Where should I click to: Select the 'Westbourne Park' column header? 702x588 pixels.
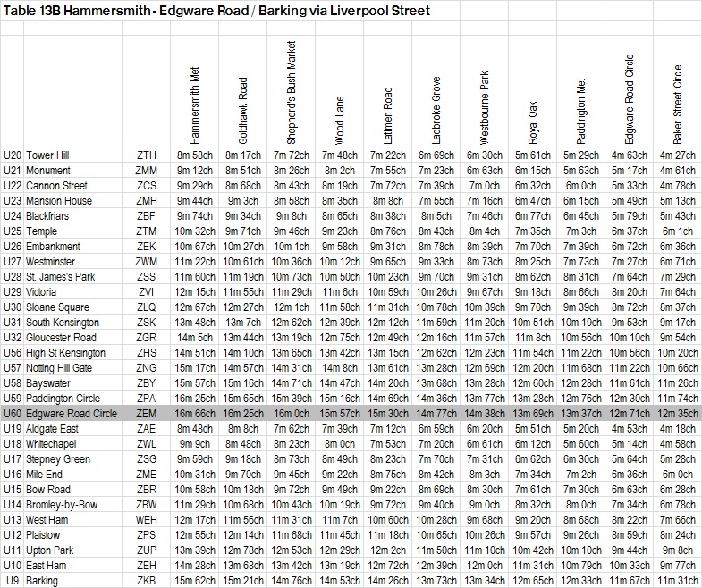[485, 108]
